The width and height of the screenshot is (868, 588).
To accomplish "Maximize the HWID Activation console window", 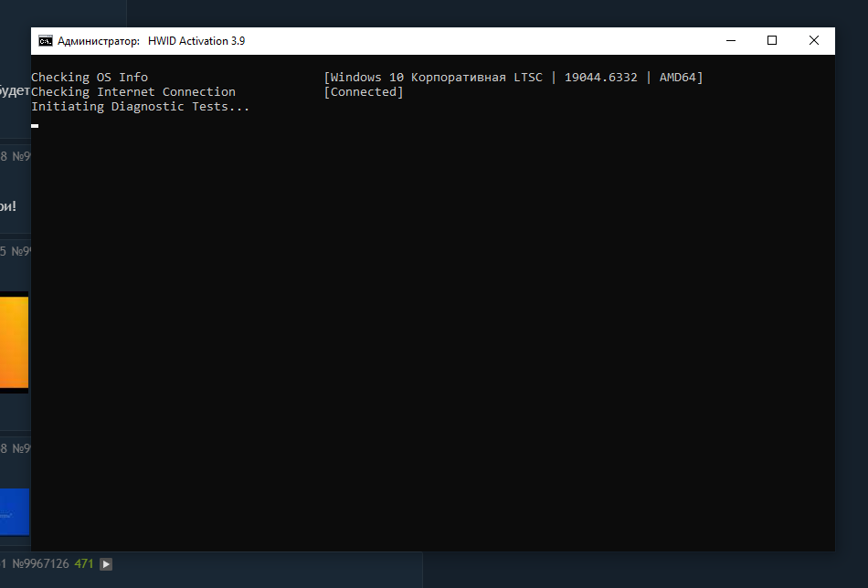I will [x=772, y=40].
